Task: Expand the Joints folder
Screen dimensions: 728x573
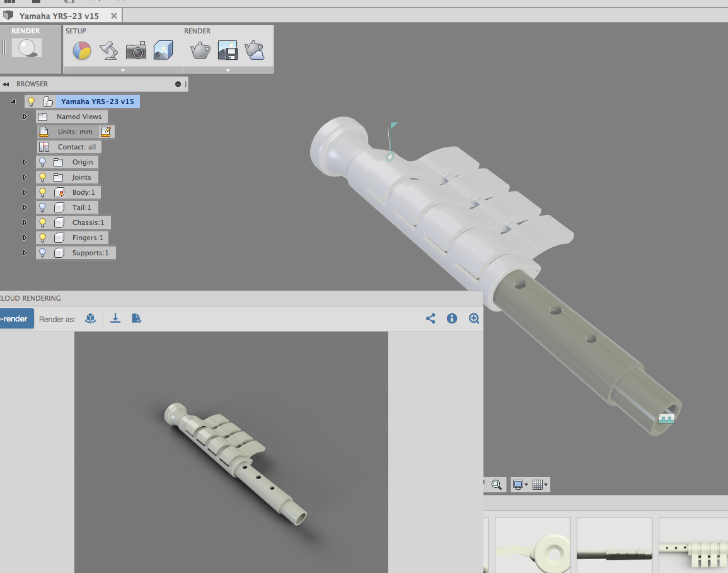Action: 25,177
